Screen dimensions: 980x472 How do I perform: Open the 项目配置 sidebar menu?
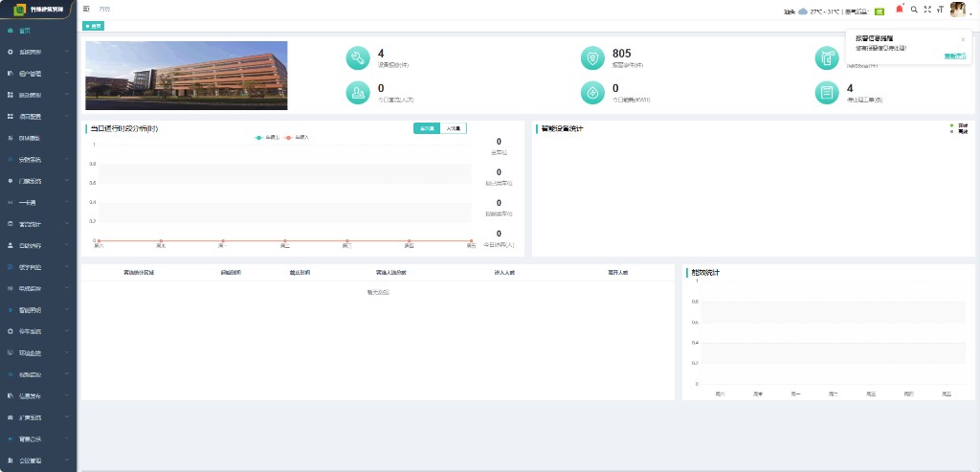click(38, 116)
